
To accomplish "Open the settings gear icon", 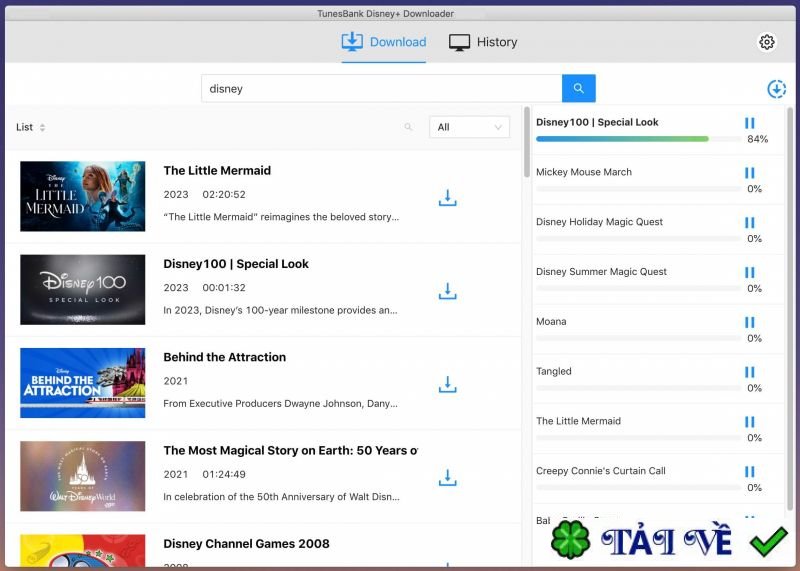I will (767, 42).
